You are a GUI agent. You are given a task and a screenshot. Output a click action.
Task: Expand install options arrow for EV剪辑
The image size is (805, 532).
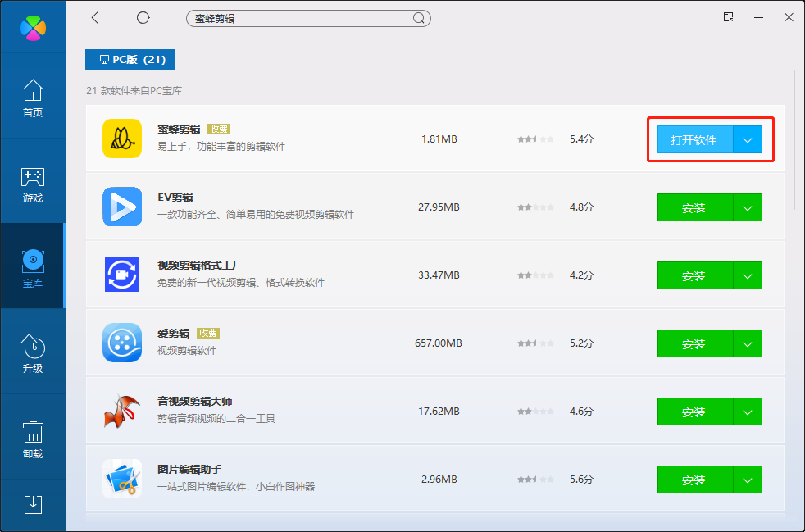pos(748,208)
